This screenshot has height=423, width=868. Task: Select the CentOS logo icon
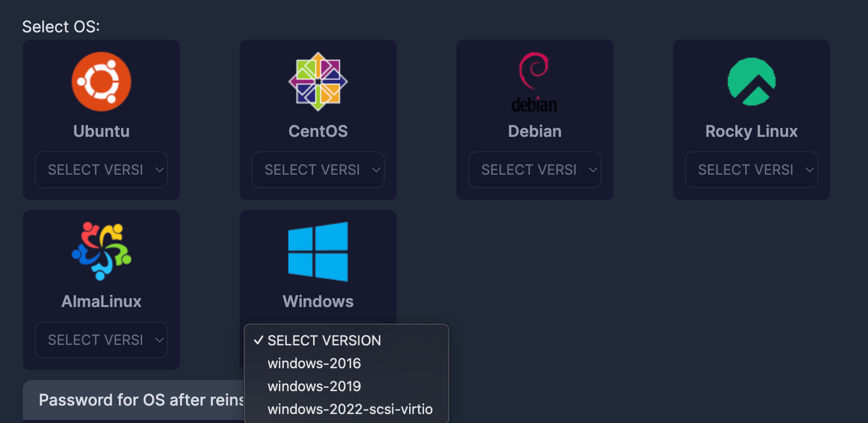pyautogui.click(x=318, y=82)
